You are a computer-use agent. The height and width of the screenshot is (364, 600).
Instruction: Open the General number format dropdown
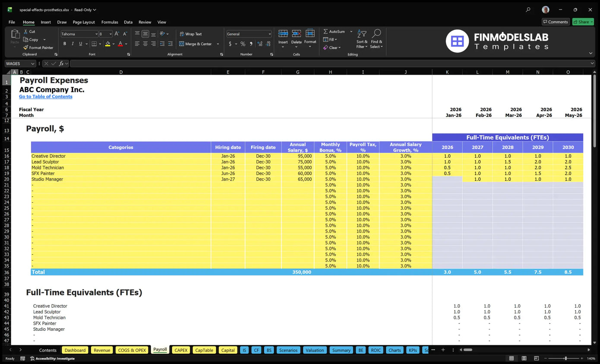point(270,34)
